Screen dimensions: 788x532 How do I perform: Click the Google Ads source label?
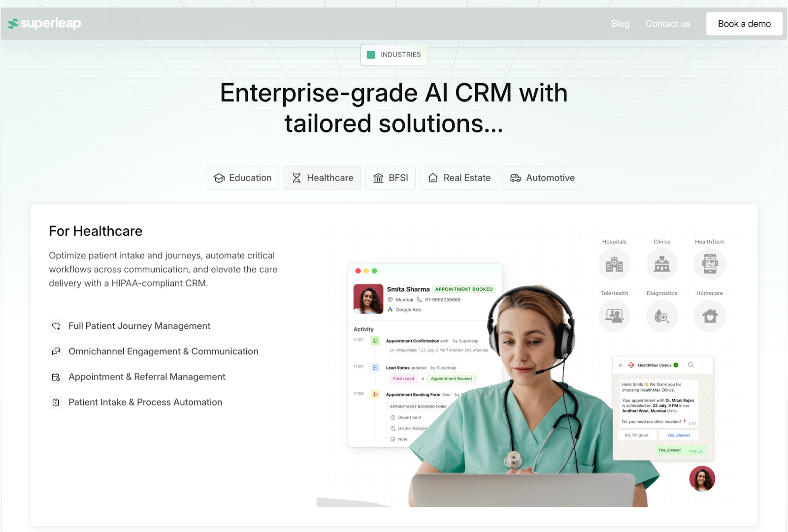[x=408, y=310]
